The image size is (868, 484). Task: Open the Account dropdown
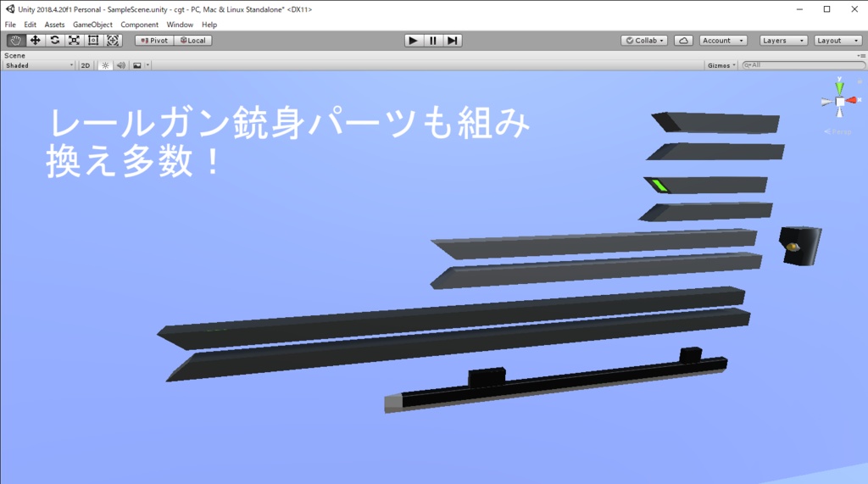tap(723, 41)
